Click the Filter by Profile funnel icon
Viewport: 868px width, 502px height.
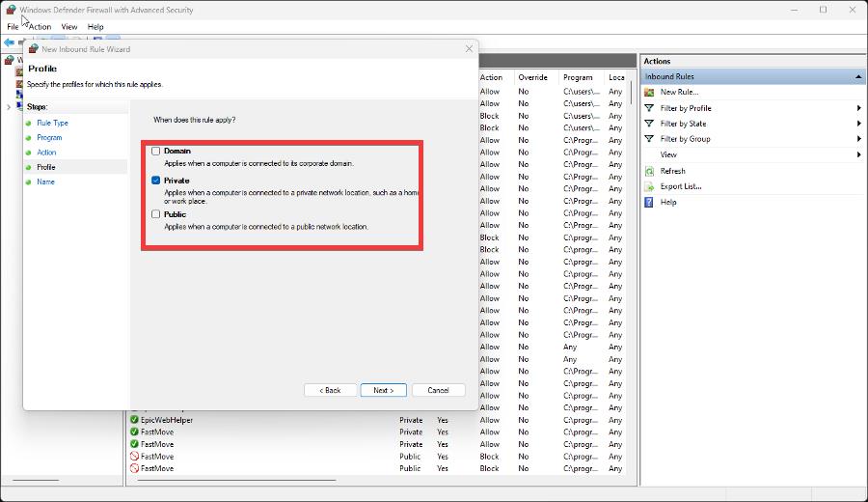point(649,108)
